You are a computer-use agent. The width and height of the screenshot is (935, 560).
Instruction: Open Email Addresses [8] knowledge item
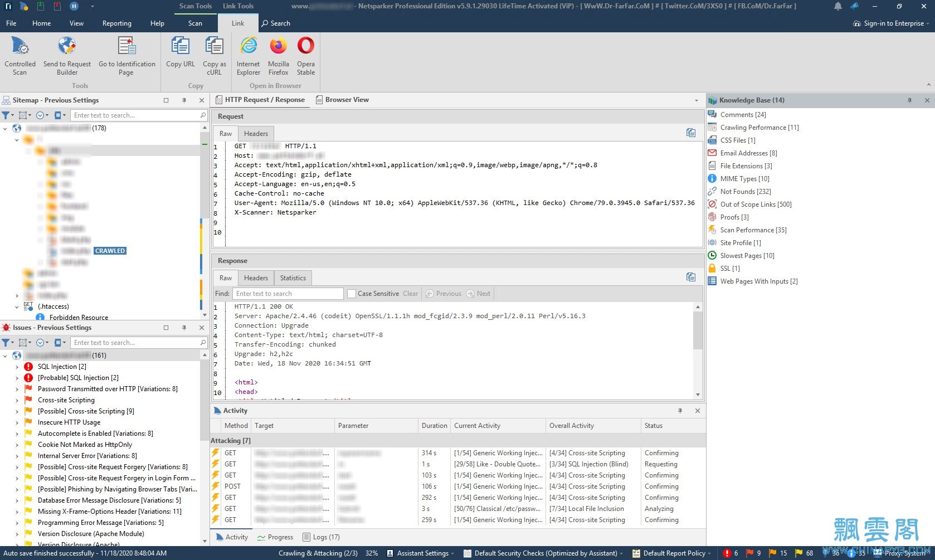(748, 153)
